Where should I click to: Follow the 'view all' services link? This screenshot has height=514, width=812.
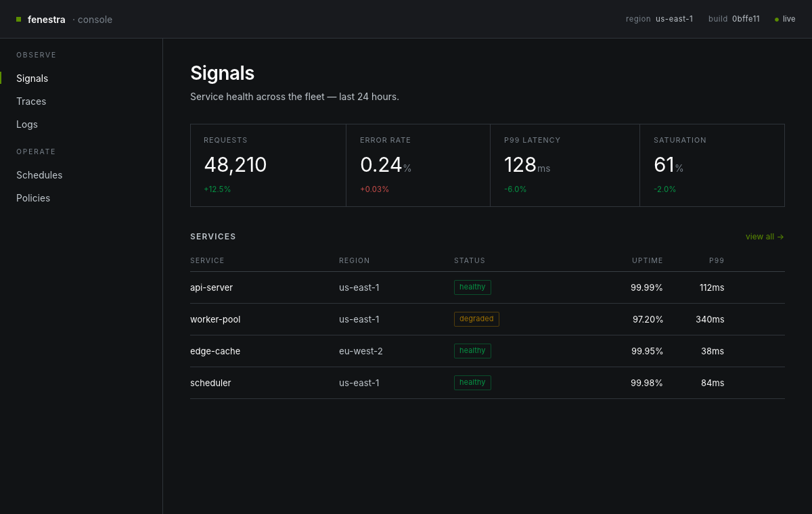click(x=765, y=237)
